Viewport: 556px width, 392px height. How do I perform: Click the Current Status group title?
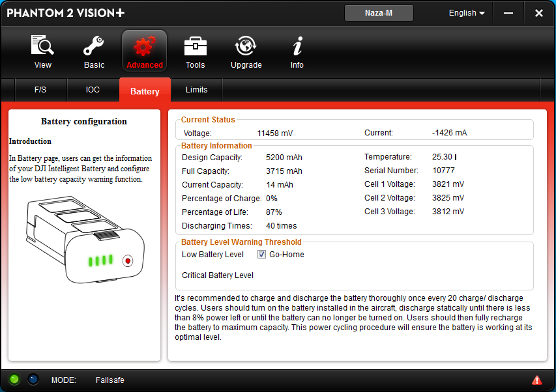(208, 120)
